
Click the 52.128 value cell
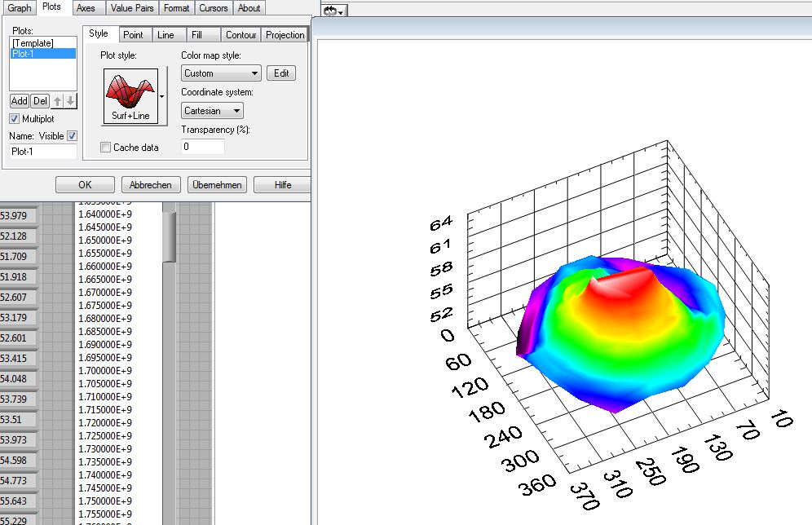18,236
